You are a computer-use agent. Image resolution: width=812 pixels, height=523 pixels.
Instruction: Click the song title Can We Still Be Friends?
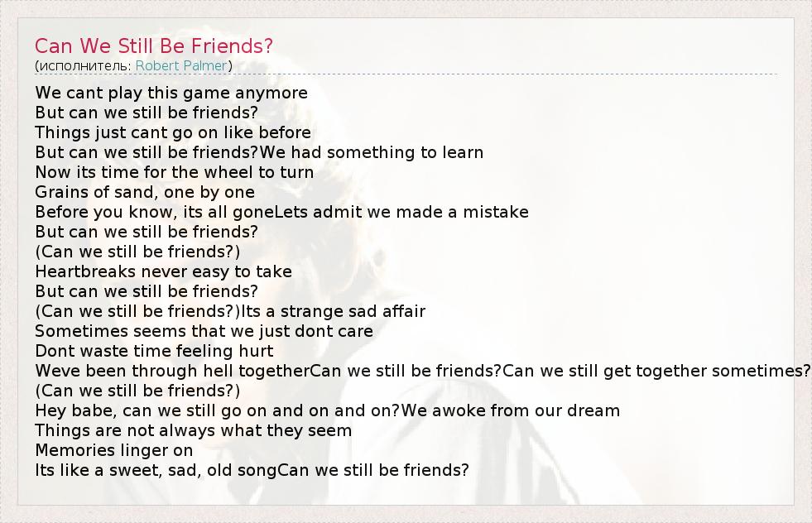pyautogui.click(x=154, y=46)
